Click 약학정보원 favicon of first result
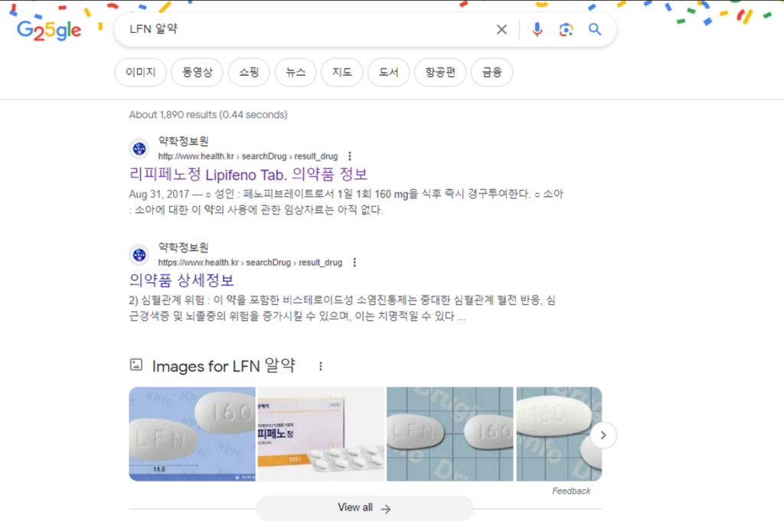784x532 pixels. [139, 149]
